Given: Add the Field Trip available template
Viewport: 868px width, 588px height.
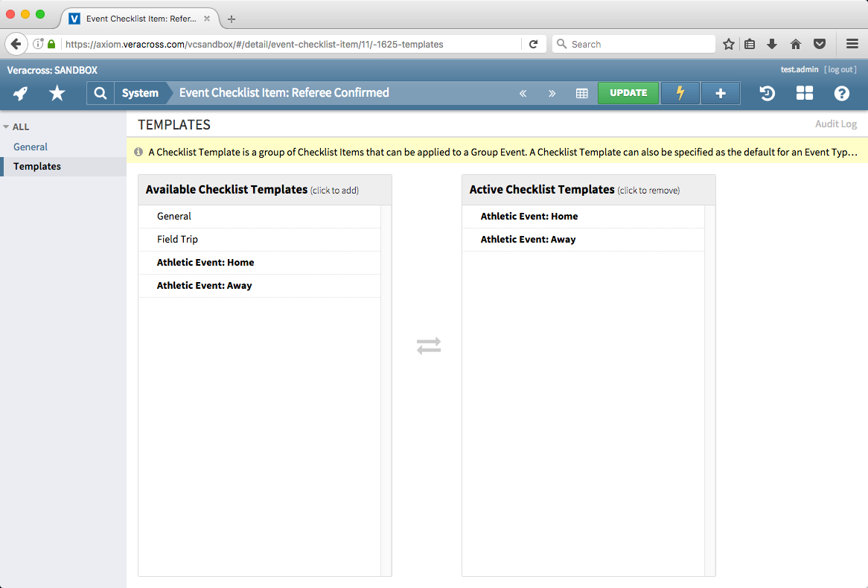Looking at the screenshot, I should click(x=259, y=240).
